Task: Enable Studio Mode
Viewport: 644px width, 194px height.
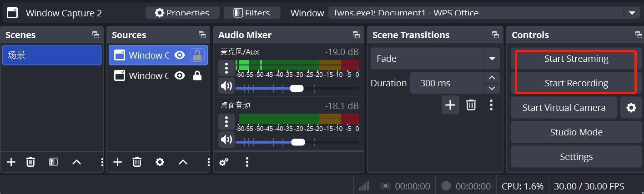Action: tap(576, 132)
